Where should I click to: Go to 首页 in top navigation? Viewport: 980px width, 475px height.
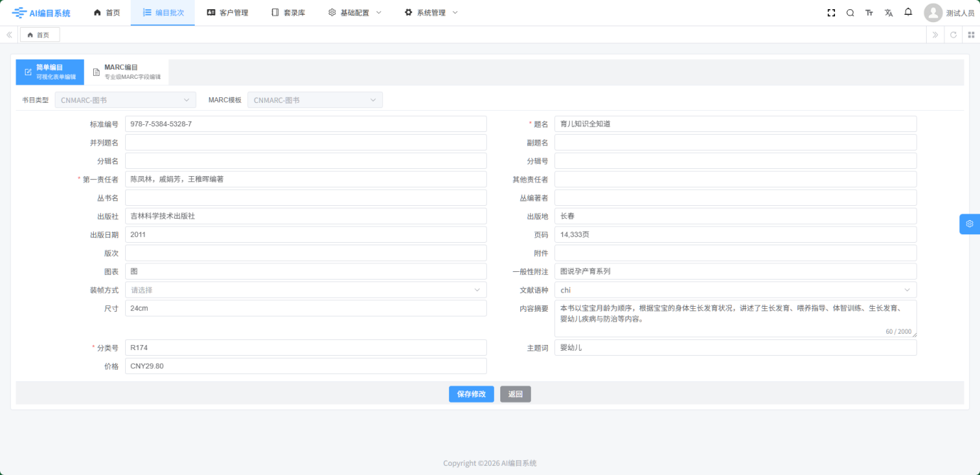coord(107,13)
